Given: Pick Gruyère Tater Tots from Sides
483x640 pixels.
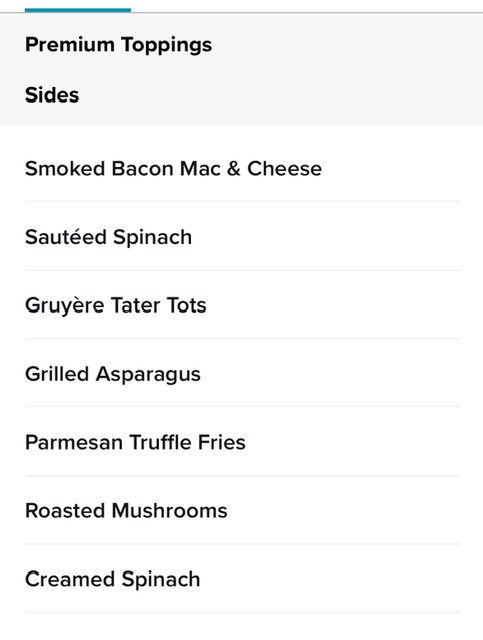Looking at the screenshot, I should coord(243,305).
